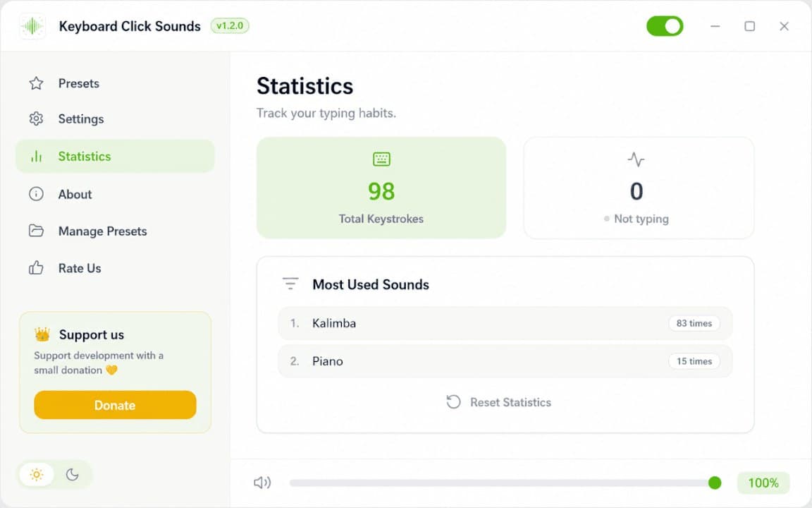Click the Statistics bar chart icon
This screenshot has height=508, width=812.
[36, 156]
